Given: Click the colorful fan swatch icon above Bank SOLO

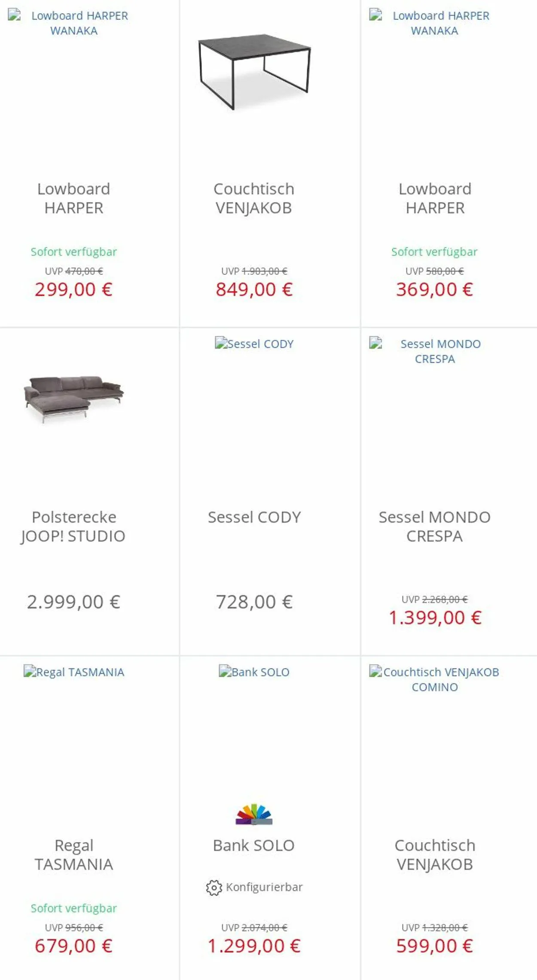Looking at the screenshot, I should [254, 814].
